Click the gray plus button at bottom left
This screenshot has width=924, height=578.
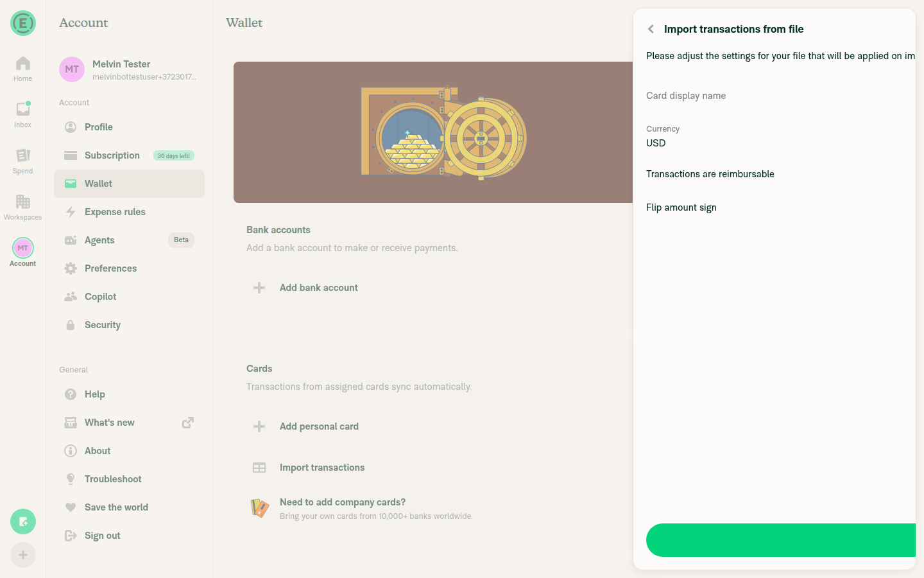coord(23,555)
